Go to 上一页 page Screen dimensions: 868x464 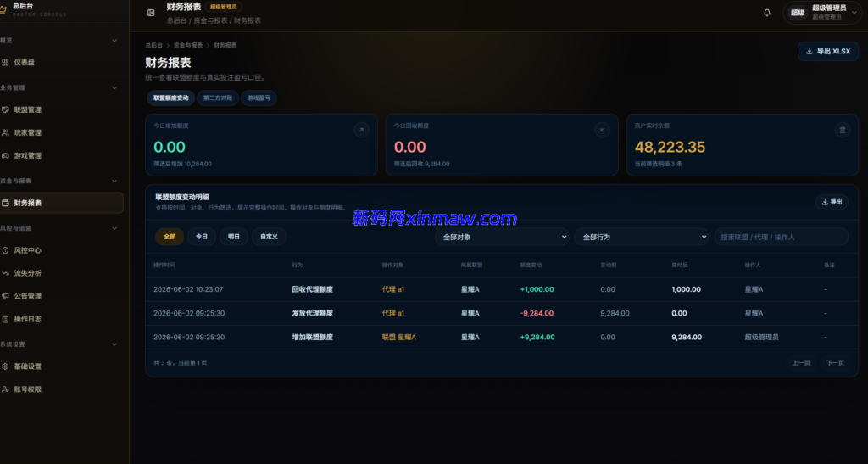(801, 363)
